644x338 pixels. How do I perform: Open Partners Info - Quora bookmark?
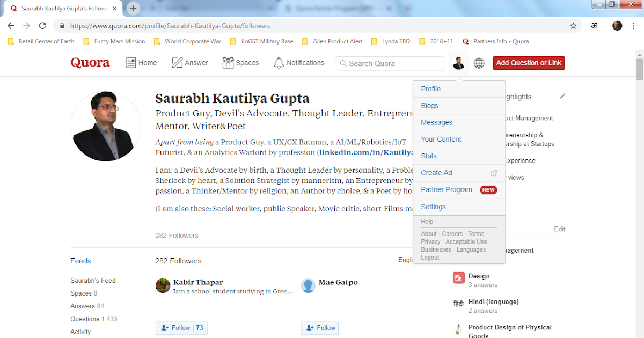(x=495, y=41)
